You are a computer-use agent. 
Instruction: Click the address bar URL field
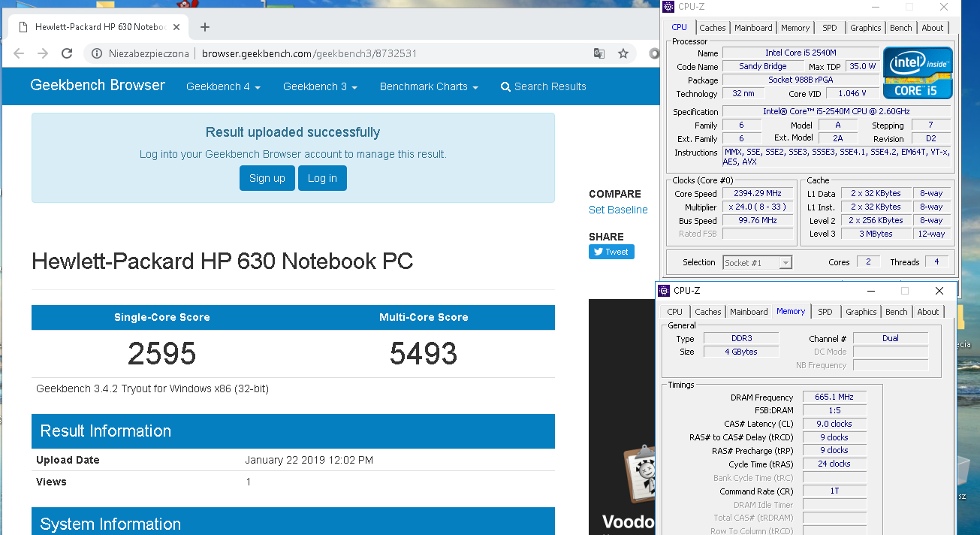pos(309,53)
